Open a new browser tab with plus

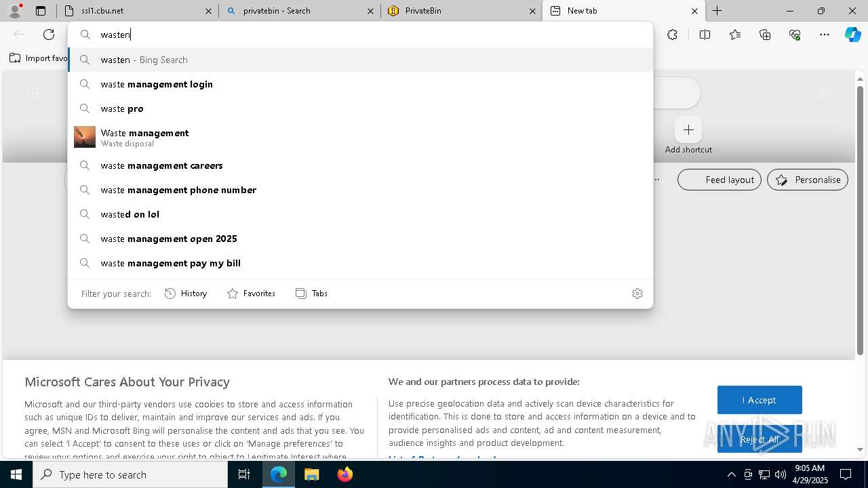pos(717,11)
